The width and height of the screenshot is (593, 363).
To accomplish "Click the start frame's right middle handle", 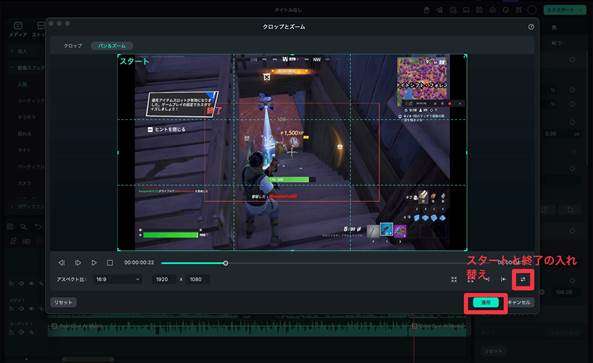I will click(466, 153).
